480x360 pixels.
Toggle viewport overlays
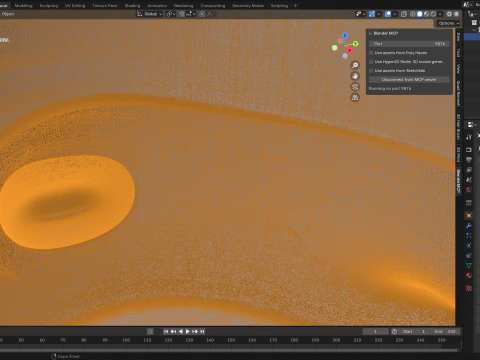388,14
